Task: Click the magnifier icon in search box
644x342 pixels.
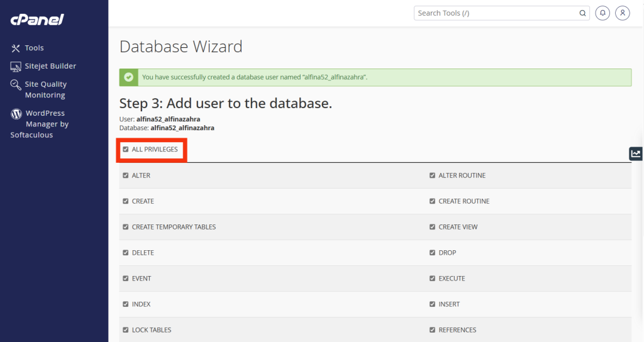Action: click(582, 13)
